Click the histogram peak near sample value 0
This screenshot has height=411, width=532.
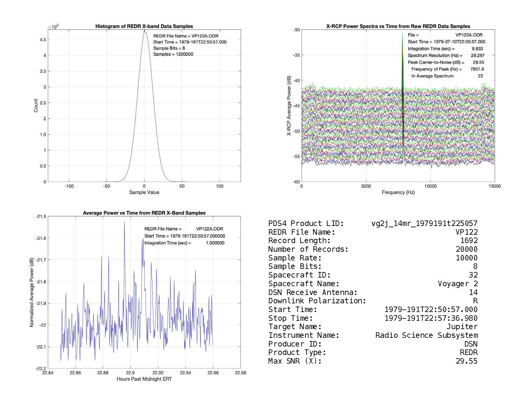pyautogui.click(x=144, y=31)
